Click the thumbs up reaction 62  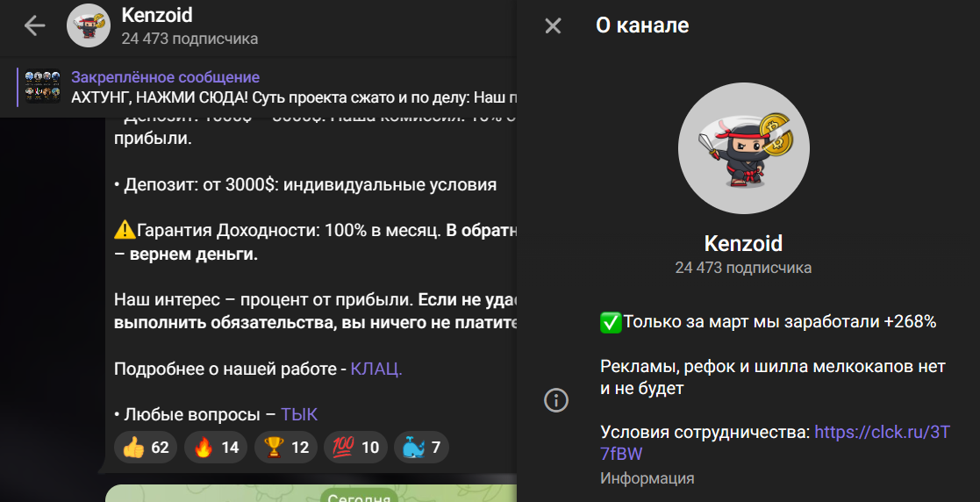(146, 448)
